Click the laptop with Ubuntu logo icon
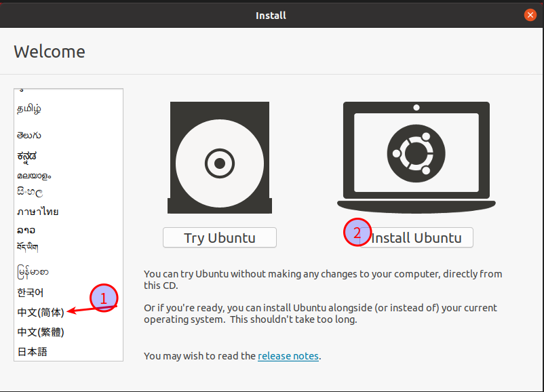544x392 pixels. coord(416,157)
